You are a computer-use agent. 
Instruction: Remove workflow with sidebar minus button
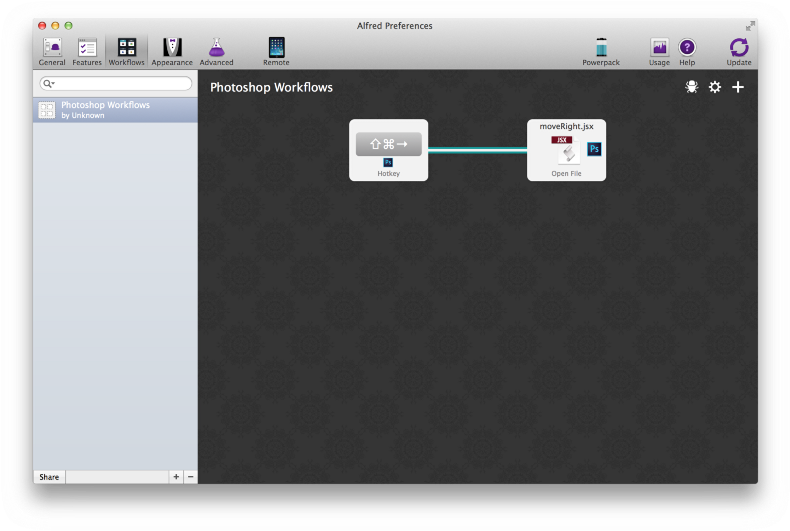point(190,477)
